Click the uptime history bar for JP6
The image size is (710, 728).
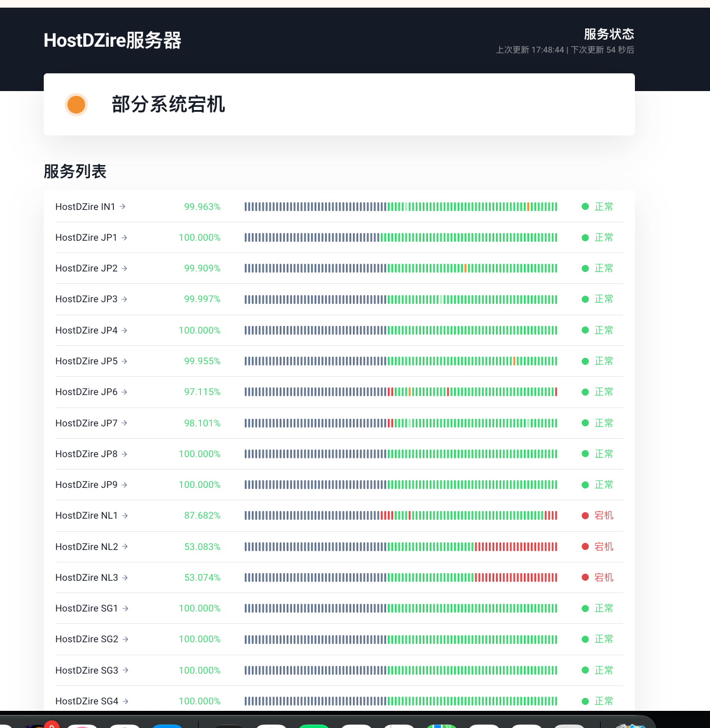coord(401,391)
